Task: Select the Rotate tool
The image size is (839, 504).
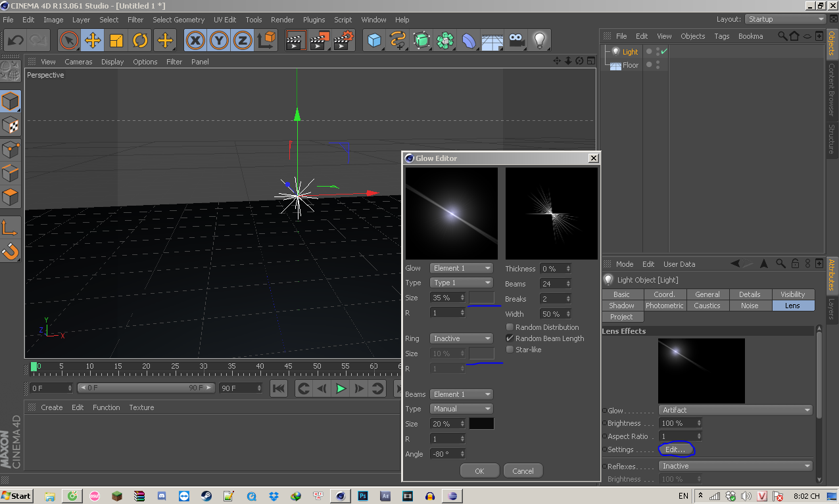Action: click(140, 41)
